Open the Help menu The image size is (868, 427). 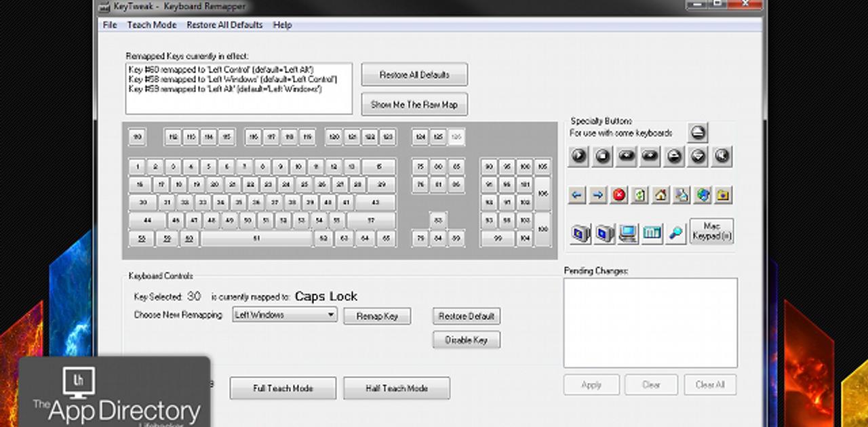pyautogui.click(x=282, y=25)
